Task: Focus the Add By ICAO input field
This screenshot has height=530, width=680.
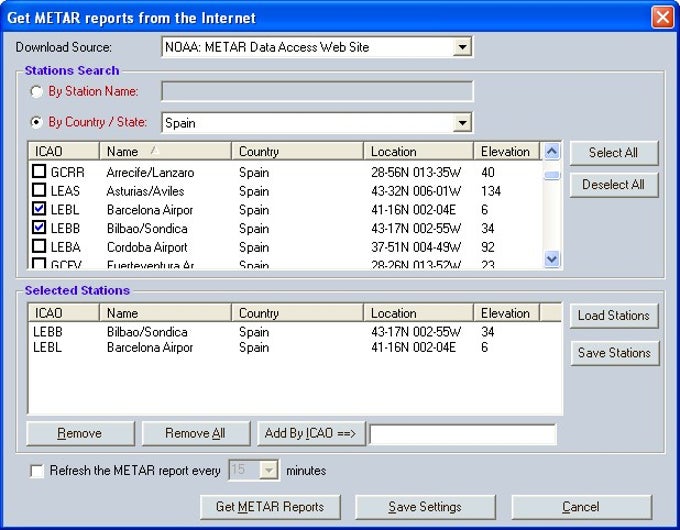Action: [x=463, y=434]
